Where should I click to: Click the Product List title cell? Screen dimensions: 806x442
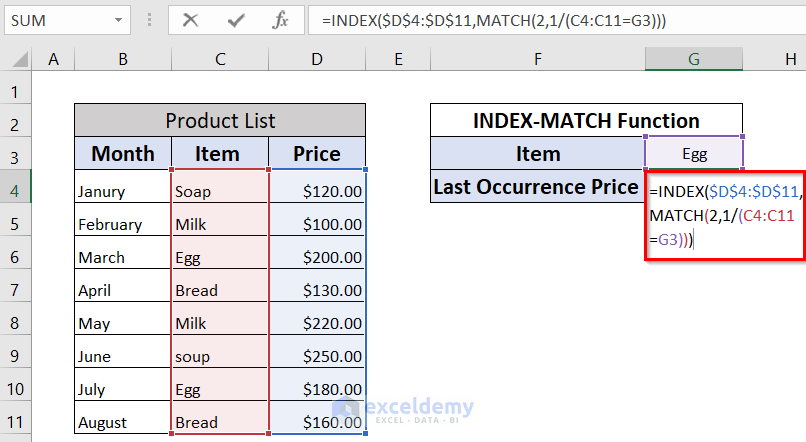pyautogui.click(x=219, y=121)
